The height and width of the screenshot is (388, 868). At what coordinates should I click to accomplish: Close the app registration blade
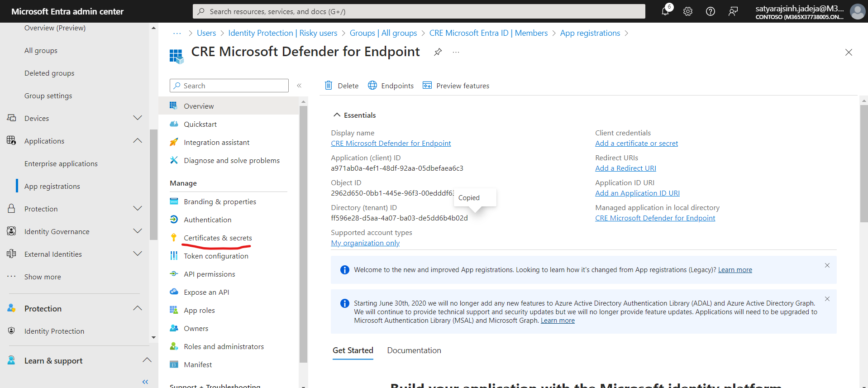[x=849, y=52]
